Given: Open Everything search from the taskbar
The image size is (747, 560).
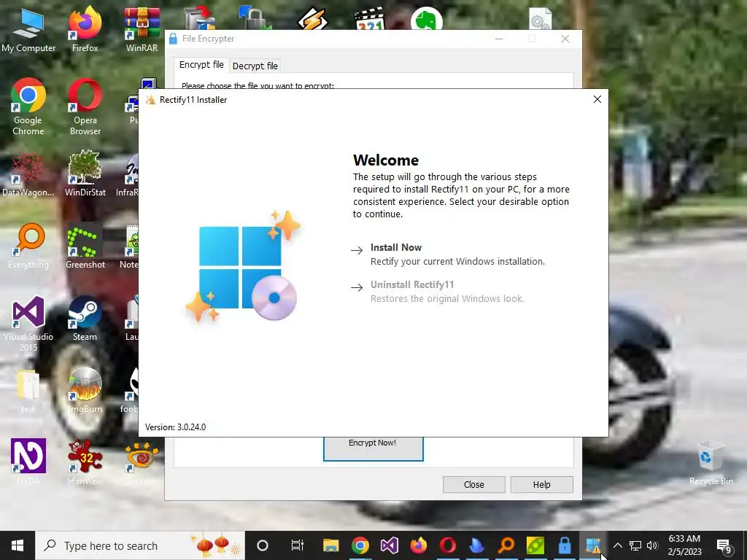Looking at the screenshot, I should (x=506, y=545).
